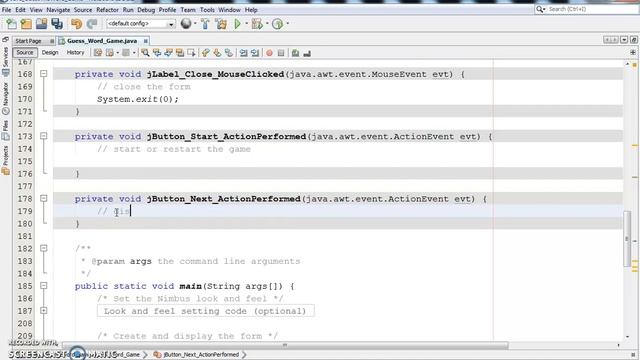Open the search options magnifier dropdown
The height and width of the screenshot is (360, 640).
pos(540,9)
